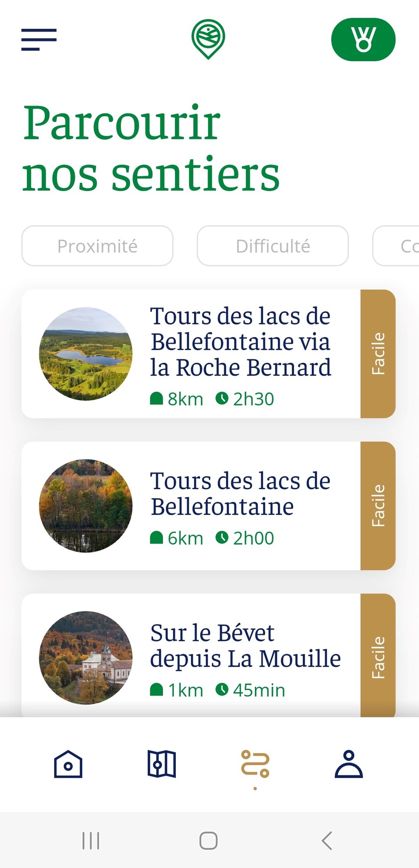Open trail Bellefontaine via la Roche Bernard
The width and height of the screenshot is (419, 868).
pos(240,342)
